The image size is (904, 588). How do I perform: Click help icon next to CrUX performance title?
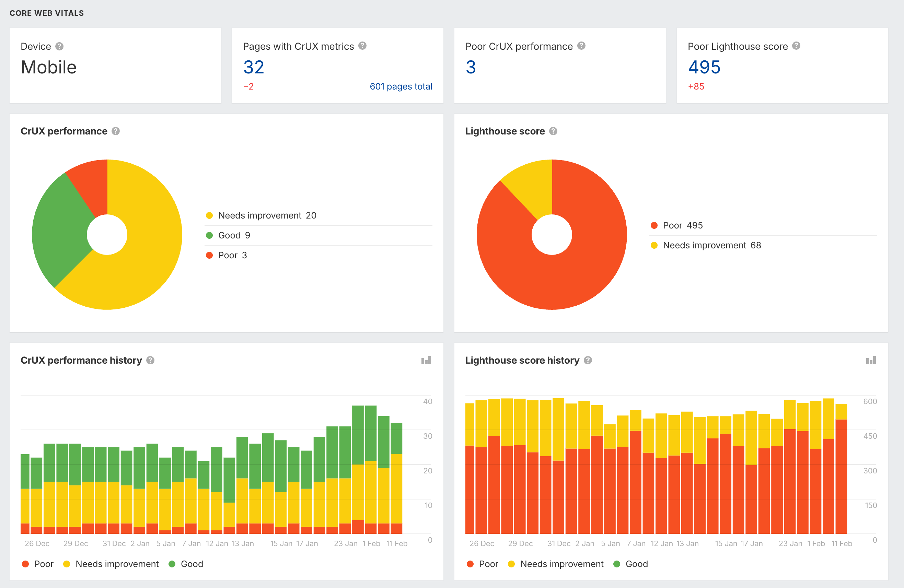click(x=116, y=131)
